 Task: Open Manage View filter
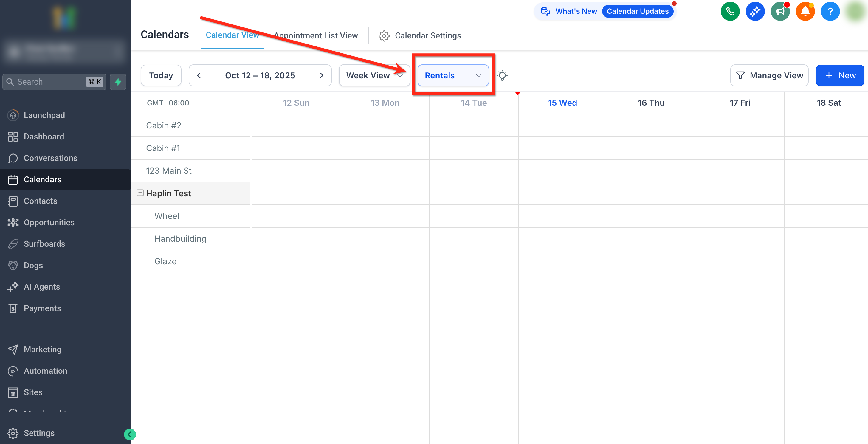point(769,75)
